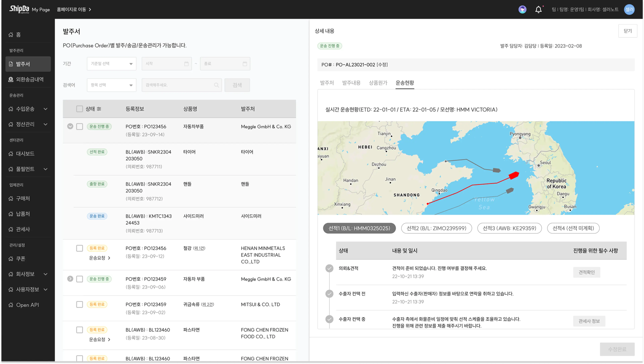Click the calendar icon in 종료 field
This screenshot has width=644, height=364.
click(245, 64)
